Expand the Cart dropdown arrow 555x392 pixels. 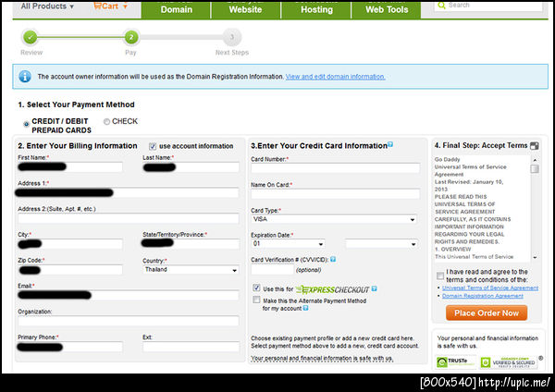(125, 6)
